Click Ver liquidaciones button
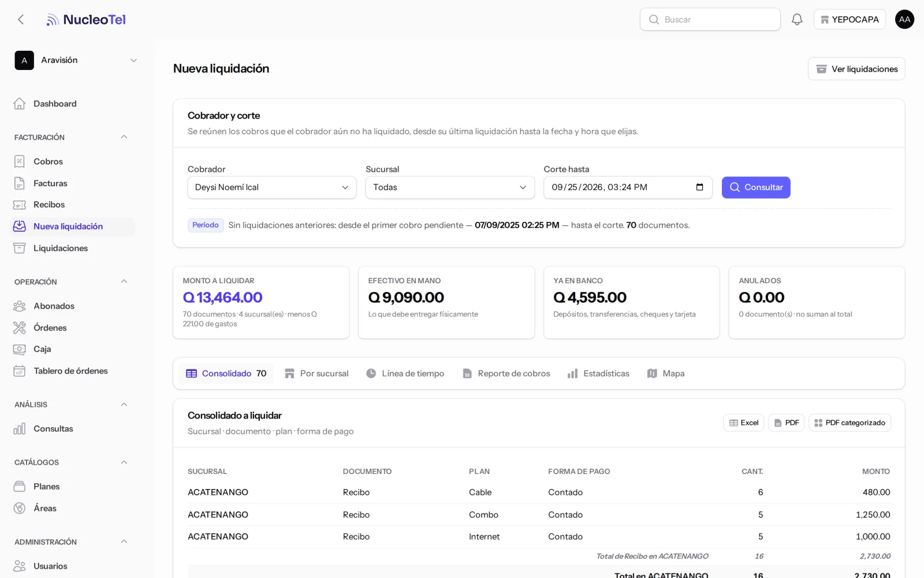 click(856, 69)
